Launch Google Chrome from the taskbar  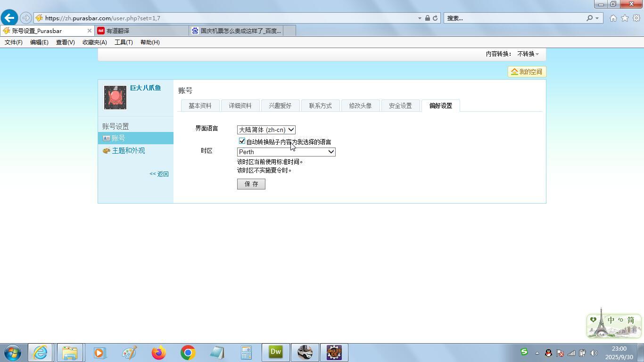tap(188, 353)
